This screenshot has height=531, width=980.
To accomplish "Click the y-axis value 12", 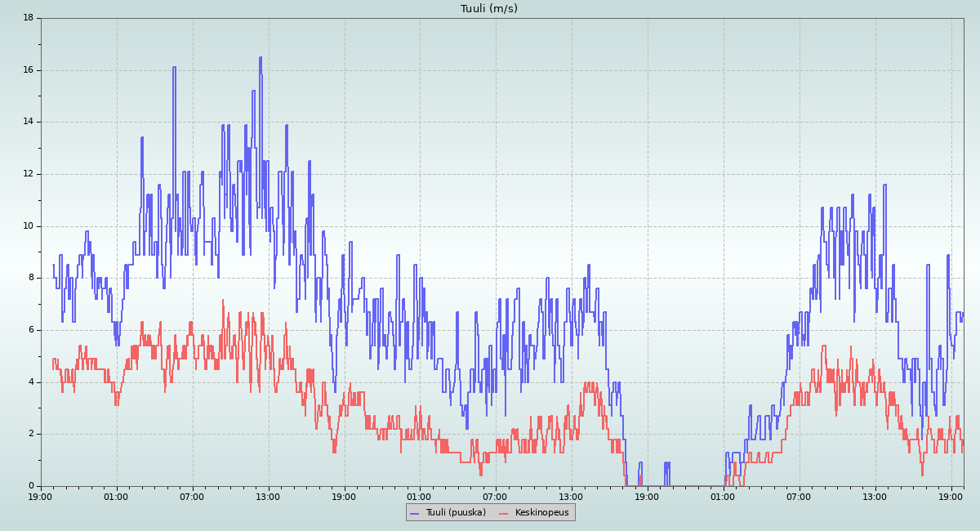I will point(28,174).
